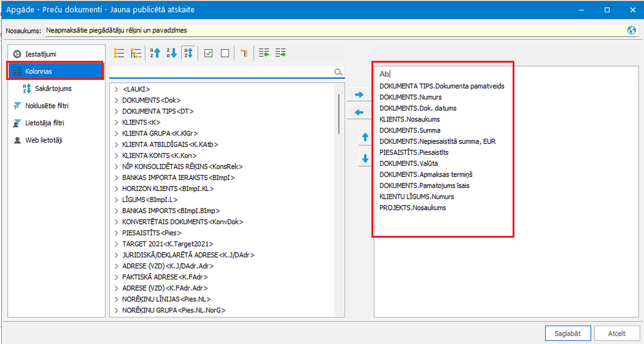Select column DOKUMENTS.Summa
Viewport: 644px width, 344px height.
click(410, 130)
